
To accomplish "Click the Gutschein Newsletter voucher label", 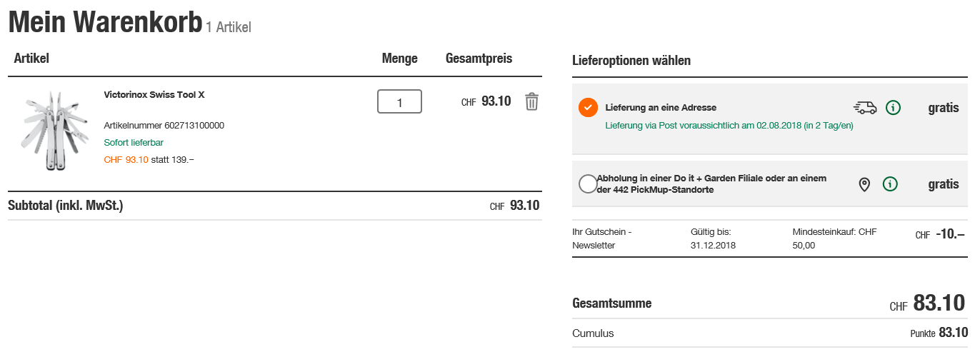I will pyautogui.click(x=602, y=238).
